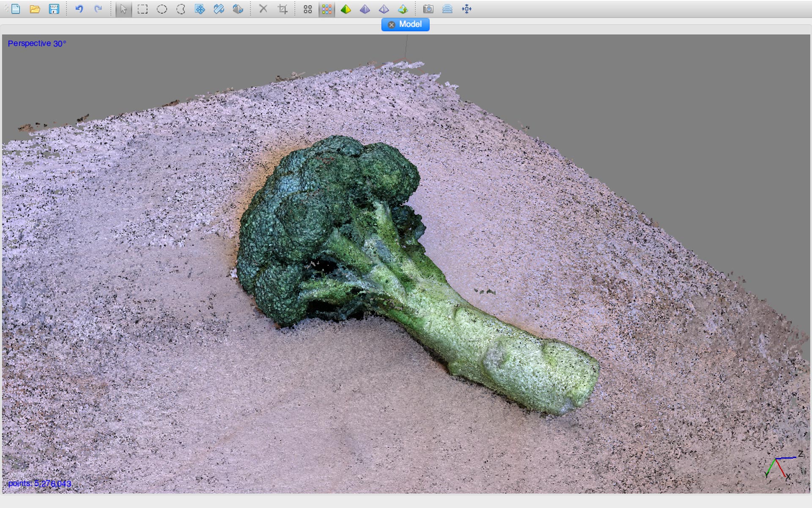
Task: Undo the last action
Action: point(79,9)
